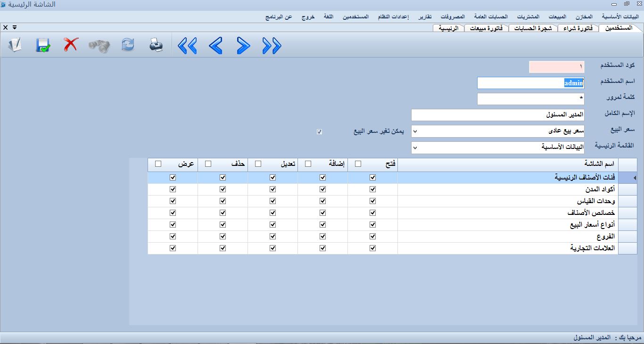Uncheck حذف for وحدات القياس row
The image size is (644, 344).
pos(223,201)
